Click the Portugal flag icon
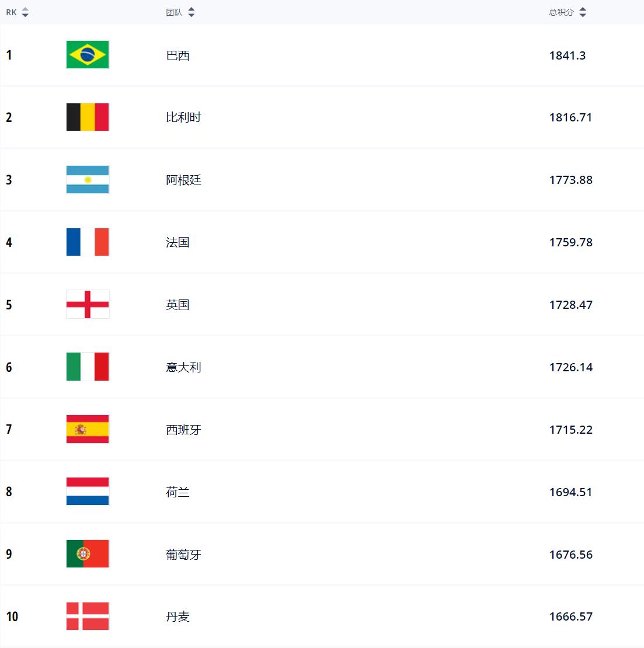This screenshot has height=648, width=644. pyautogui.click(x=88, y=554)
